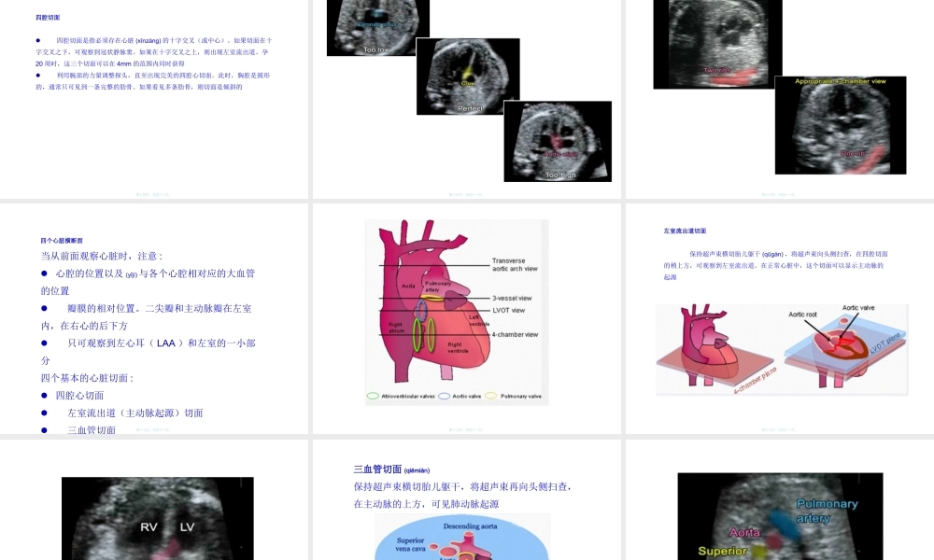
Task: Expand the "Transverse aortic arch view" label line
Action: tap(514, 266)
